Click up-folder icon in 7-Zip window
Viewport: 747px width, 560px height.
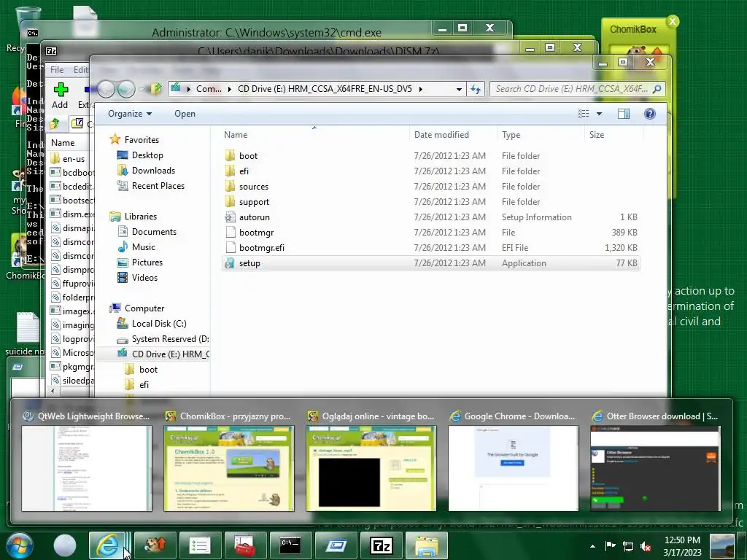click(x=55, y=124)
